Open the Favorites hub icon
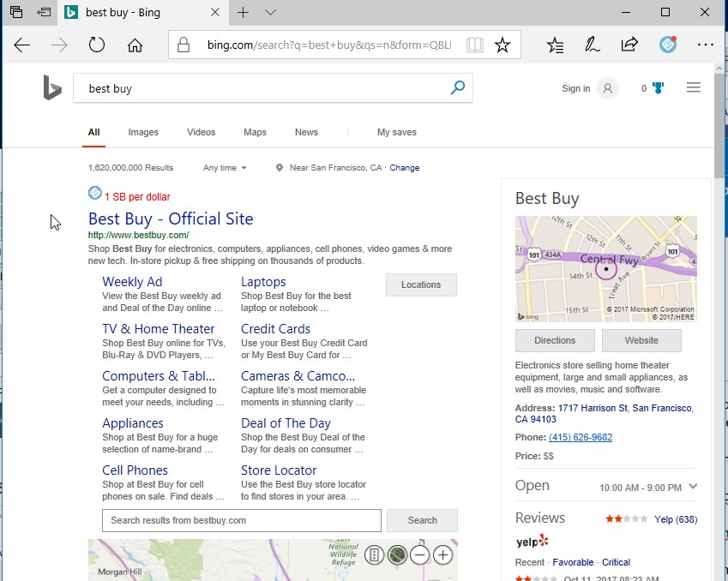Screen dimensions: 728x581 (x=556, y=45)
